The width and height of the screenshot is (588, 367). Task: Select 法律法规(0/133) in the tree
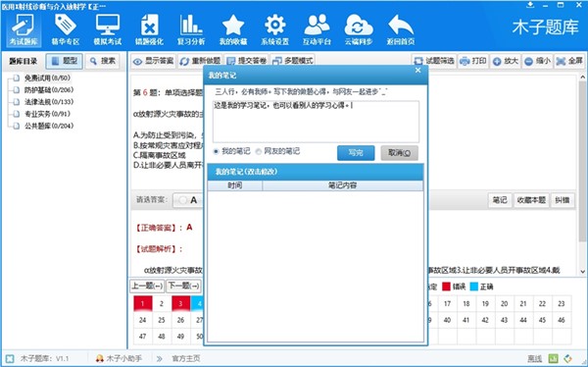click(49, 102)
